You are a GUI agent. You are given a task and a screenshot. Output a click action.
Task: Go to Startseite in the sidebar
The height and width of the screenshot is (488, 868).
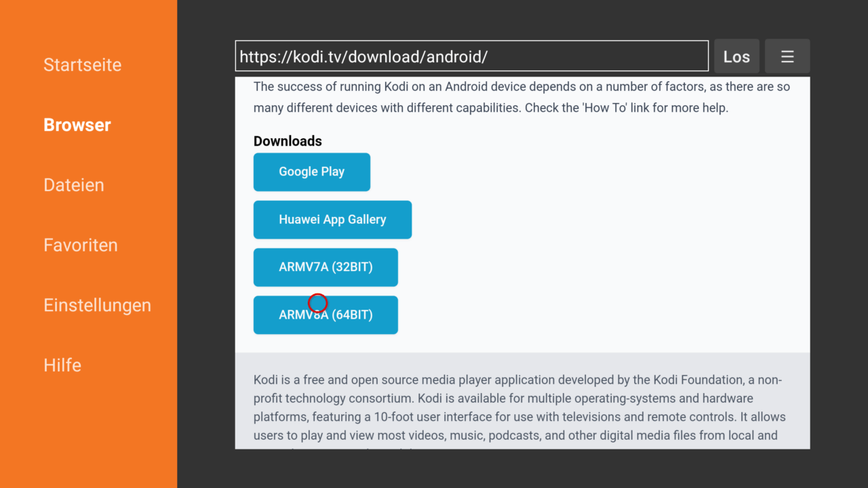click(x=82, y=65)
